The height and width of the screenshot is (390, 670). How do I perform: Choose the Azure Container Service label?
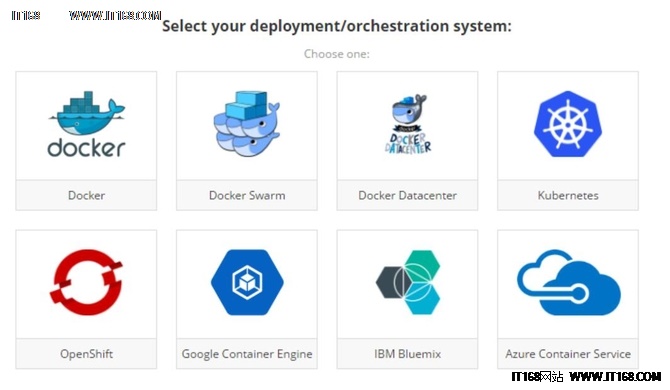point(568,354)
